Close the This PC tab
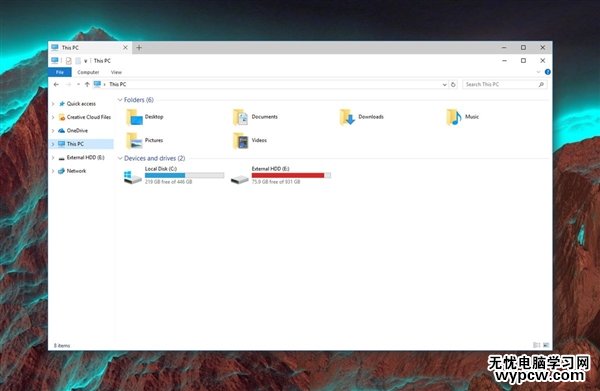The height and width of the screenshot is (391, 600). click(x=125, y=47)
